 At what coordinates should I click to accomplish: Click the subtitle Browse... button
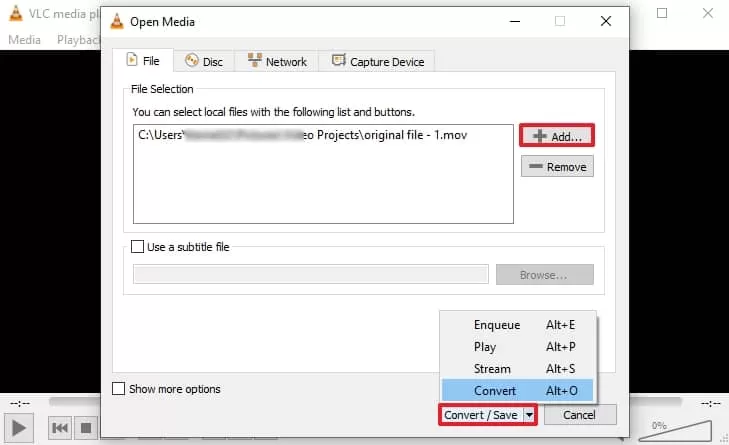point(544,275)
